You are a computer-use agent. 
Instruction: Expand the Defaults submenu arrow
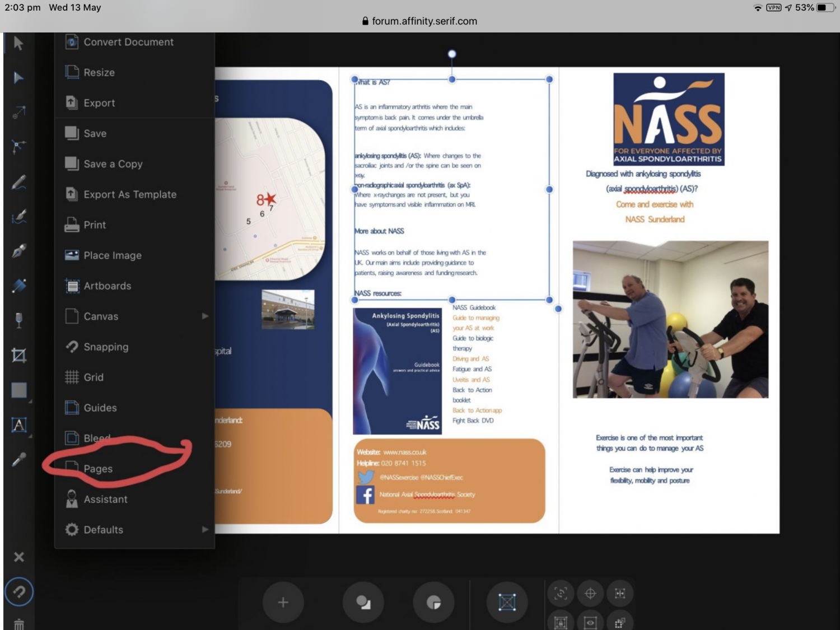coord(205,530)
